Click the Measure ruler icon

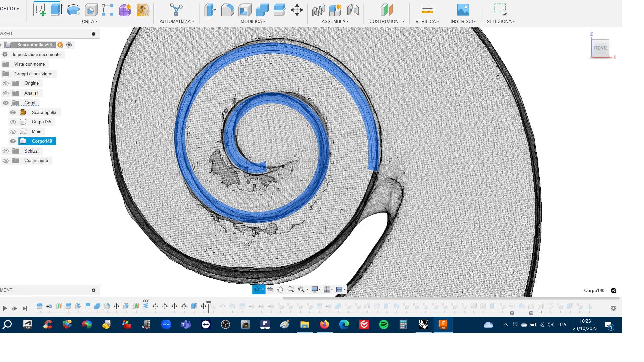click(x=427, y=10)
